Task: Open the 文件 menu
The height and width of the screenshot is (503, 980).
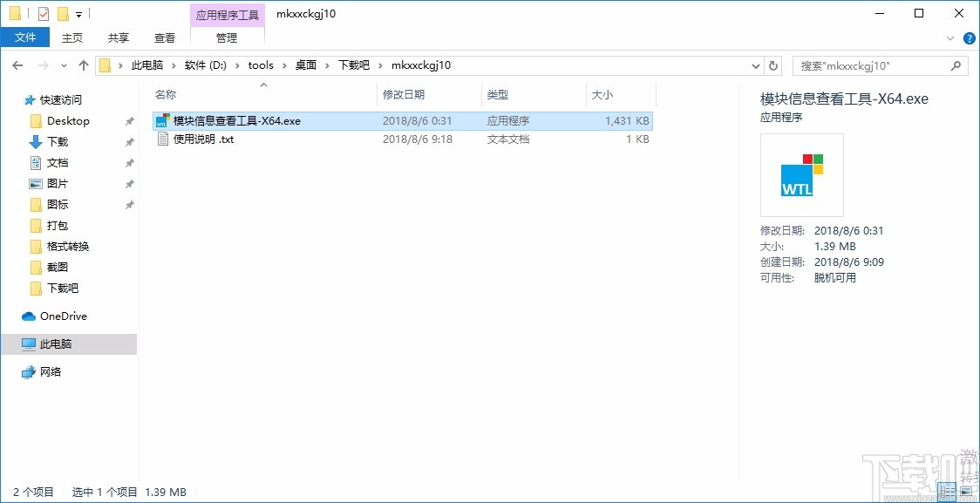Action: pos(25,37)
